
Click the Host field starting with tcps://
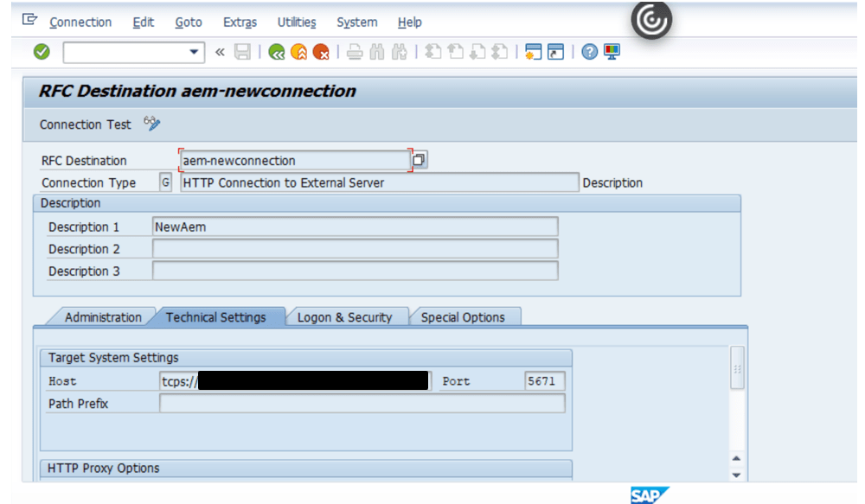point(295,381)
